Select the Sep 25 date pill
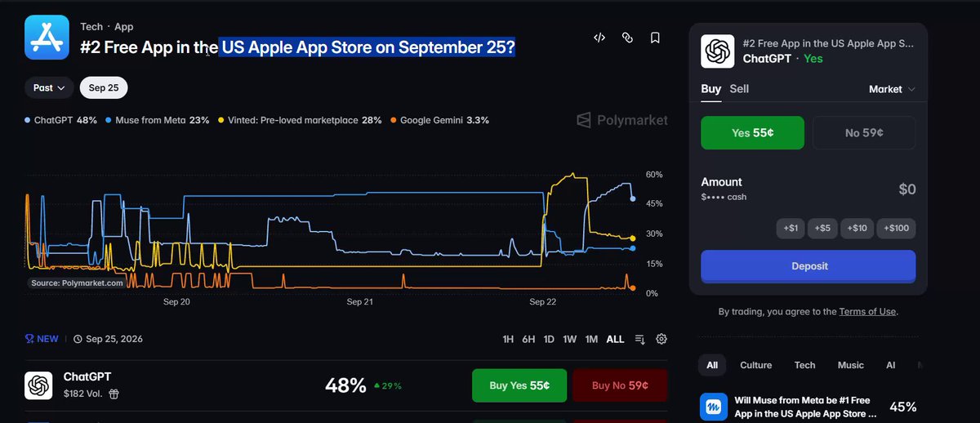Screen dimensions: 980x423 coord(103,87)
